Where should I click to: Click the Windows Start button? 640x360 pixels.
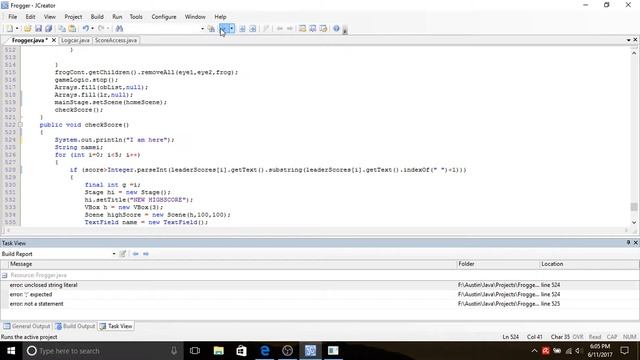click(x=11, y=351)
